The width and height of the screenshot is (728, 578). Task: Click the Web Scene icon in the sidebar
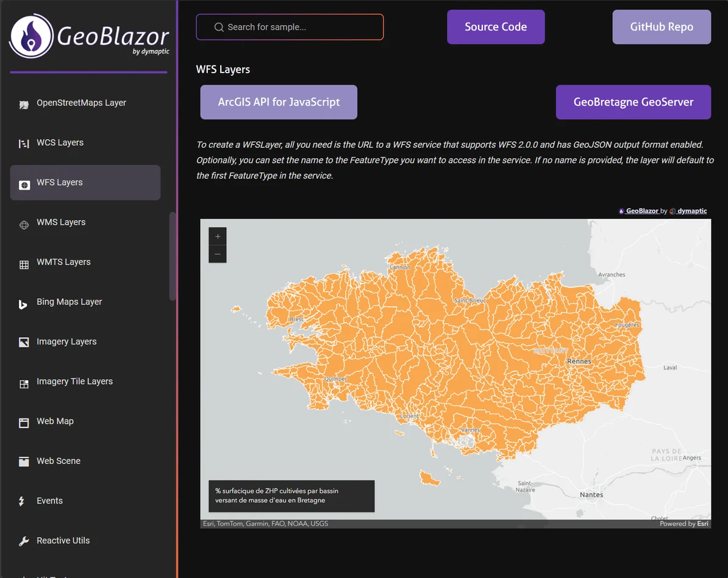point(23,460)
